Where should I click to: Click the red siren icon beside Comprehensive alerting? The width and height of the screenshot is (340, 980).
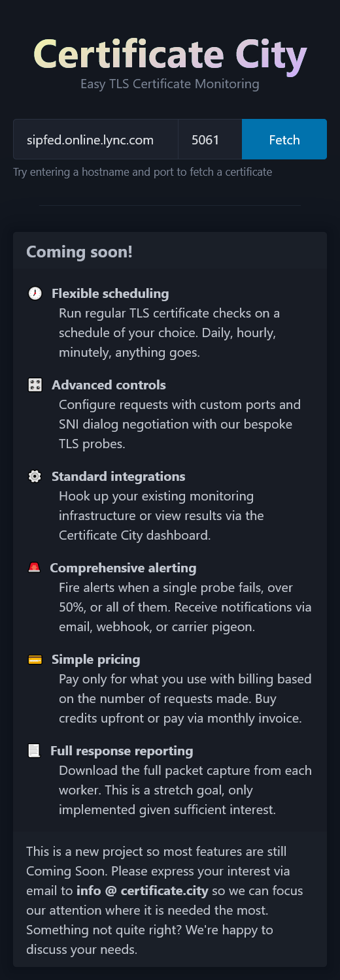point(34,568)
